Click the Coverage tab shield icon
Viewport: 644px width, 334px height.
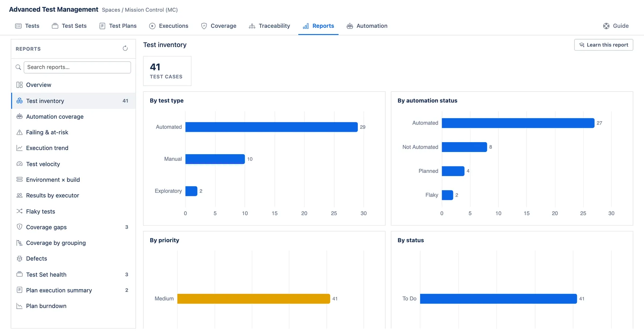pos(204,26)
